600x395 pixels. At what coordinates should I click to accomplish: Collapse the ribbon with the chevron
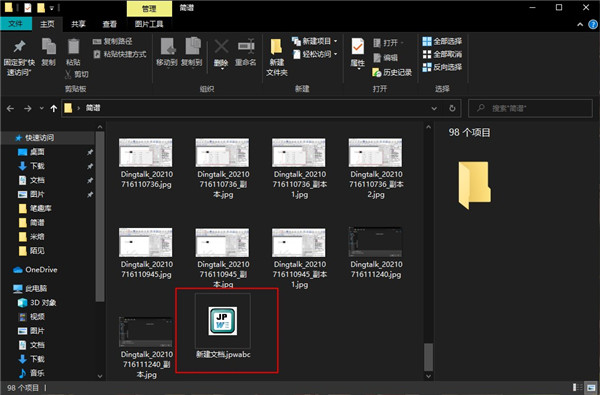click(x=580, y=24)
